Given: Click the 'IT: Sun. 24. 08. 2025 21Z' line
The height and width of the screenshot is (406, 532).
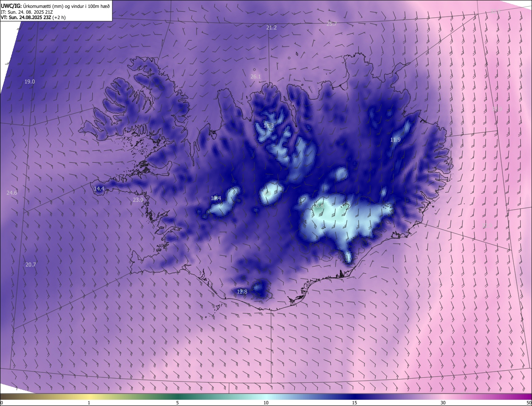Looking at the screenshot, I should [x=27, y=12].
